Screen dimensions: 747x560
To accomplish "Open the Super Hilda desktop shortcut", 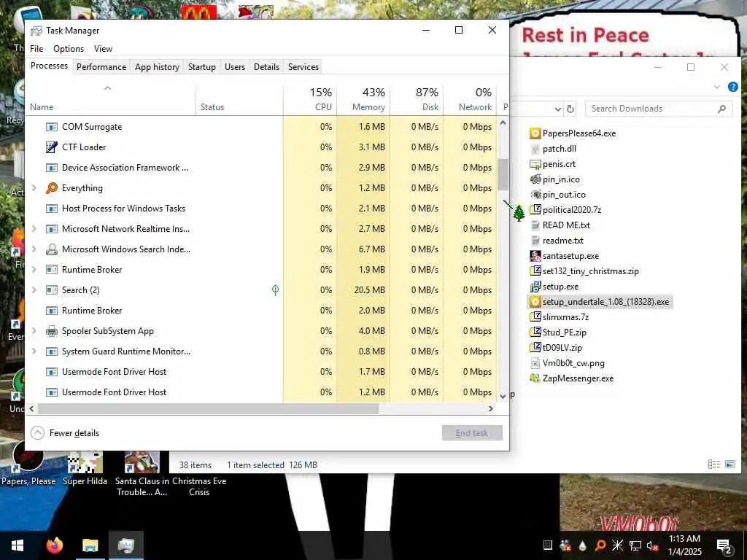I will (85, 469).
